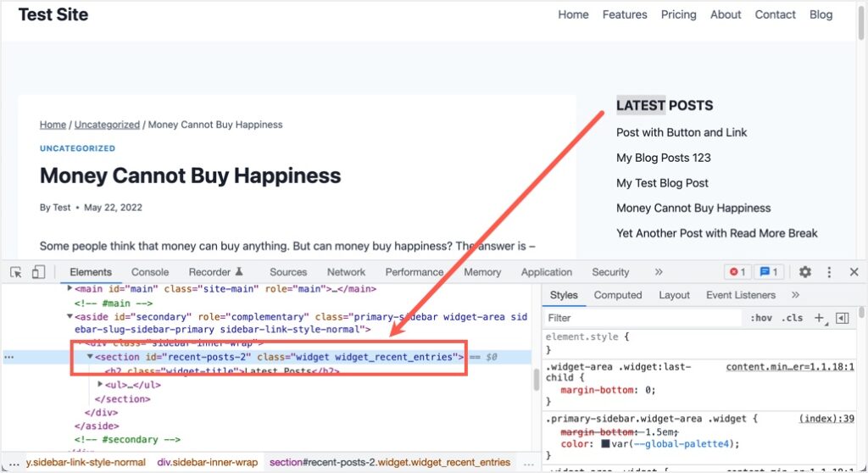Viewport: 868px width, 473px height.
Task: Toggle the :hov element state panel
Action: (761, 318)
